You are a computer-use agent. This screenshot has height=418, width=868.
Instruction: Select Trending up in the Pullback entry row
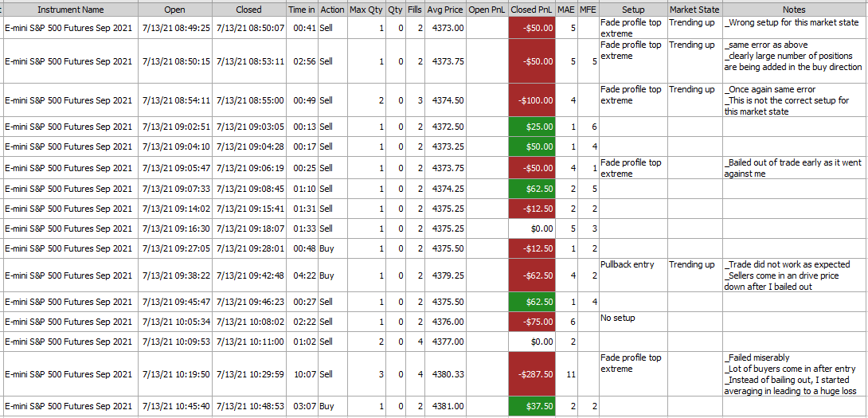(x=691, y=264)
